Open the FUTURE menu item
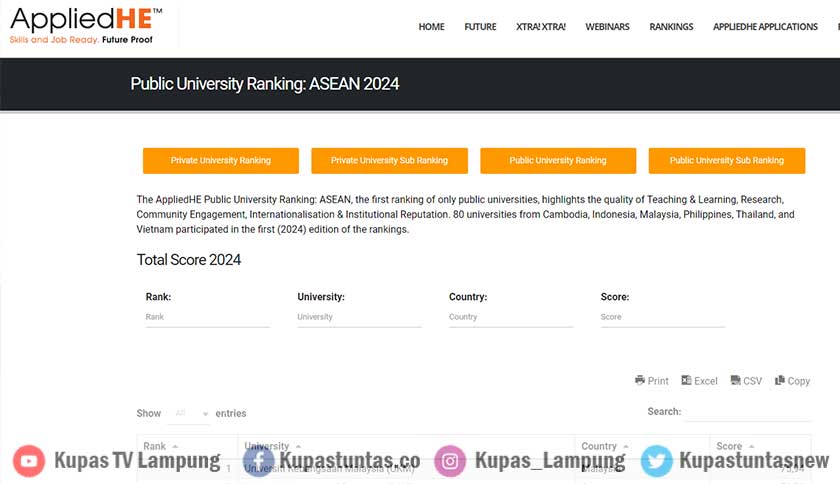This screenshot has width=840, height=484. [480, 27]
